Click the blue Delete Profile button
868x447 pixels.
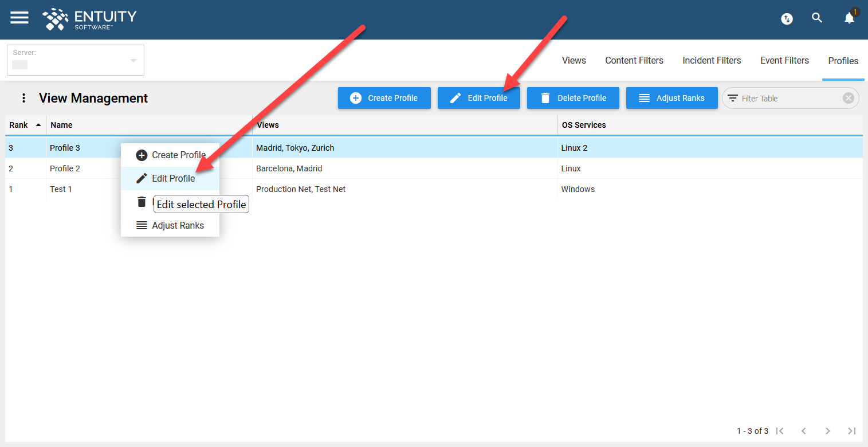tap(574, 98)
